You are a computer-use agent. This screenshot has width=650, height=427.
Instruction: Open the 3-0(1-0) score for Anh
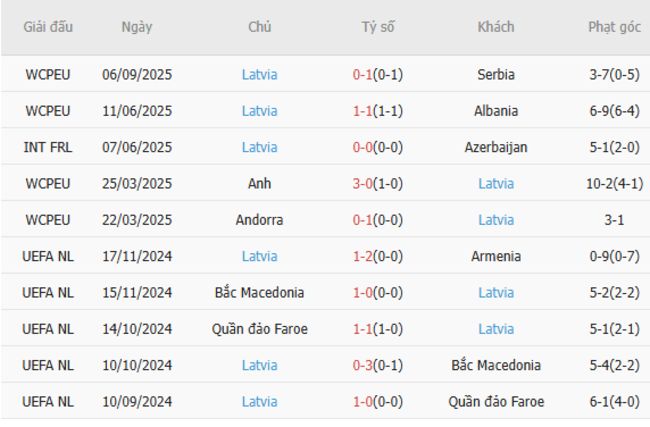coord(377,183)
